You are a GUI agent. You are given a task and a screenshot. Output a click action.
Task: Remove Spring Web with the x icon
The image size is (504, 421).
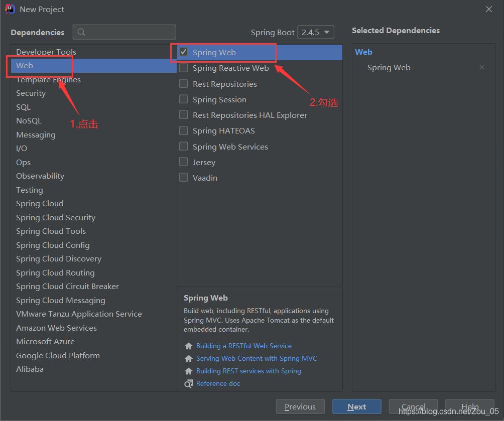point(482,68)
